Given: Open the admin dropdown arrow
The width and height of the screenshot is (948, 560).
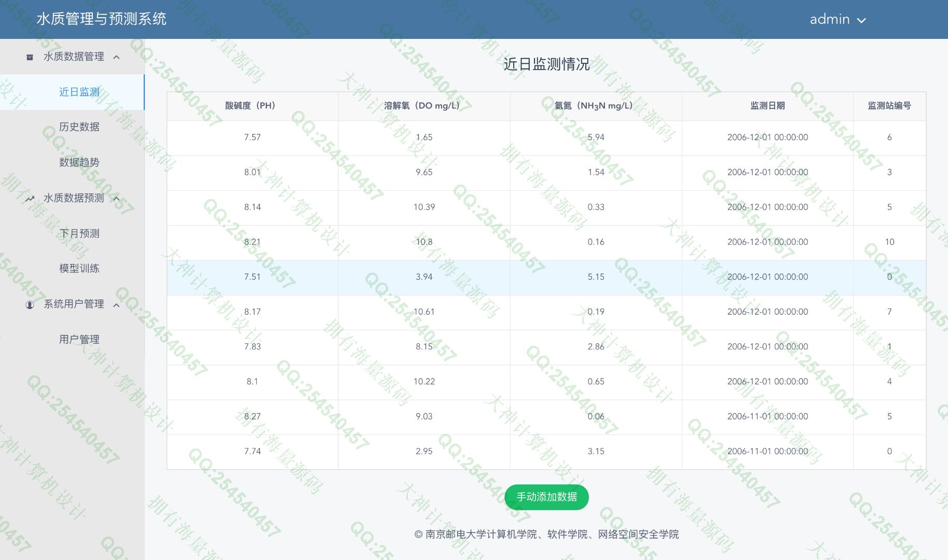Looking at the screenshot, I should click(x=861, y=20).
